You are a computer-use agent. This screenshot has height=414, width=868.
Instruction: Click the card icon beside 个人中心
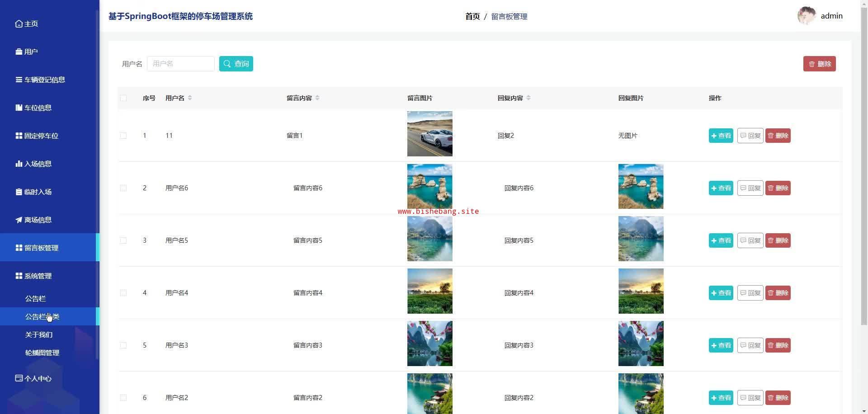click(x=19, y=378)
